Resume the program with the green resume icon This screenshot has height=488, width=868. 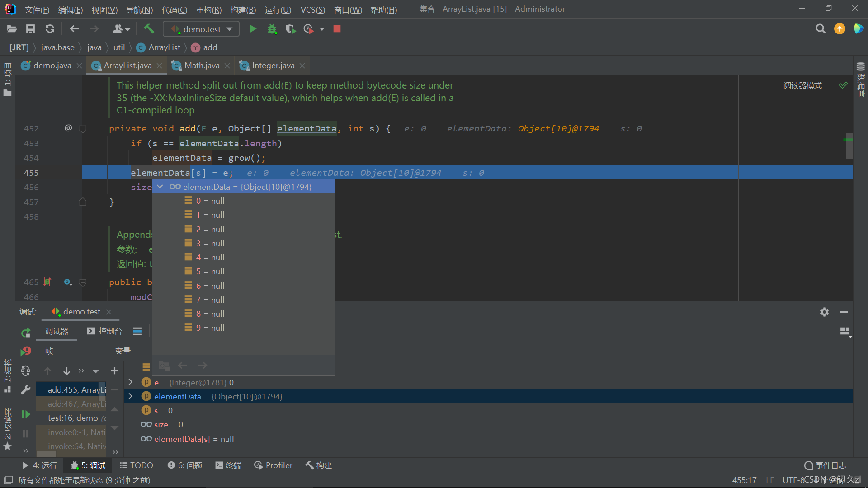coord(26,414)
